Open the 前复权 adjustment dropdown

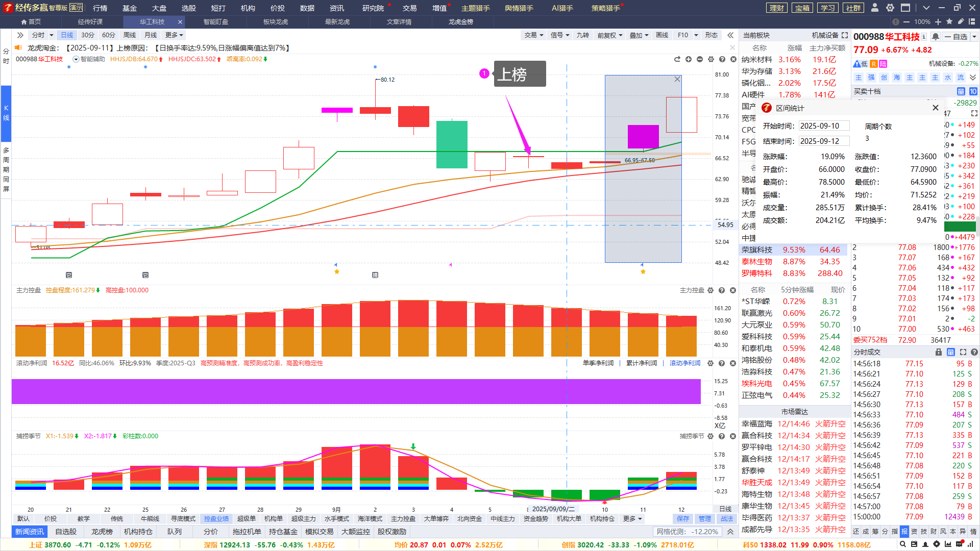point(610,35)
